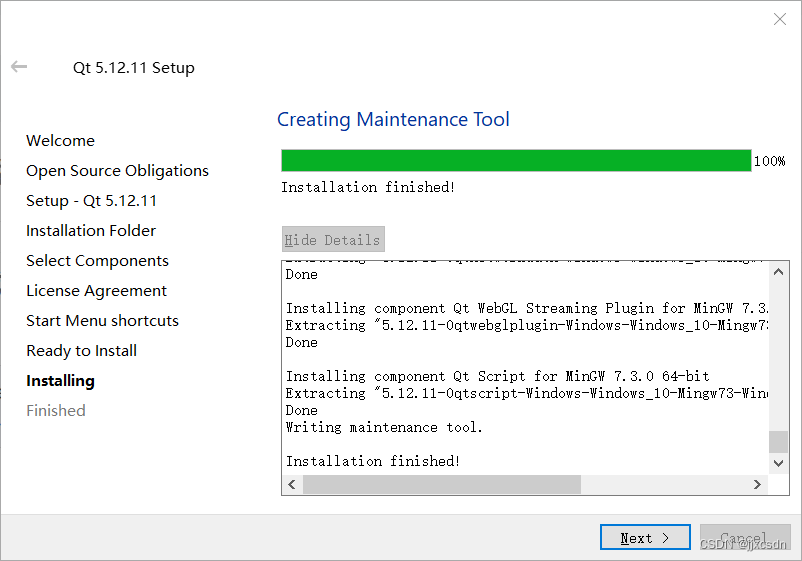Viewport: 802px width, 561px height.
Task: Click the Creating Maintenance Tool heading
Action: pos(393,120)
